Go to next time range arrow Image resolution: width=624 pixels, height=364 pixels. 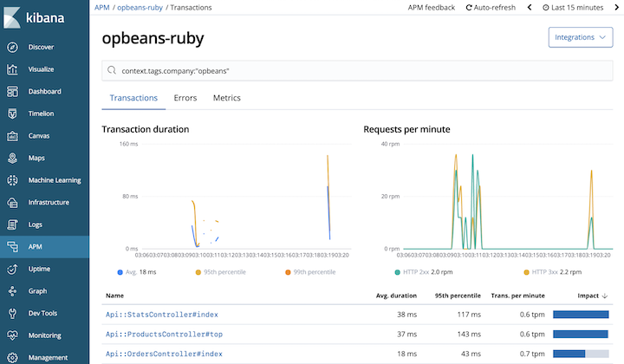pyautogui.click(x=617, y=7)
